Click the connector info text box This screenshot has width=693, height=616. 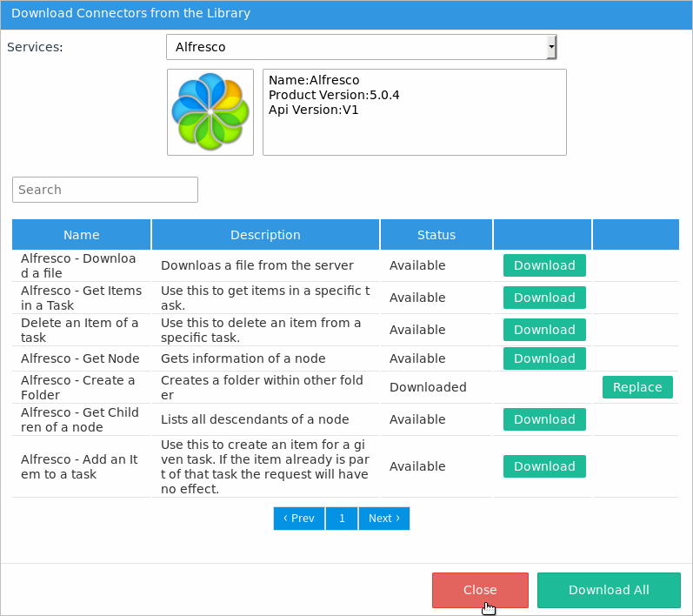tap(414, 112)
